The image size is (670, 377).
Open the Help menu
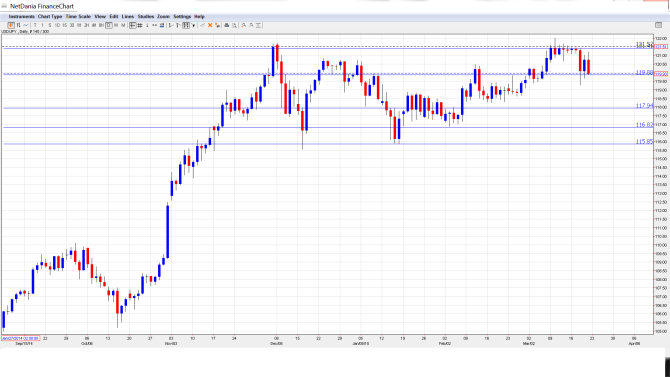(199, 16)
